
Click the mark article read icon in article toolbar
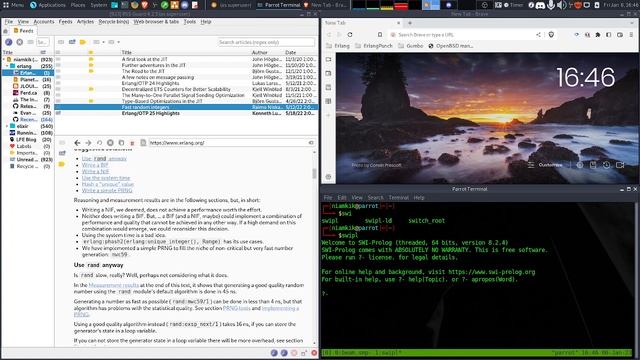[61, 42]
